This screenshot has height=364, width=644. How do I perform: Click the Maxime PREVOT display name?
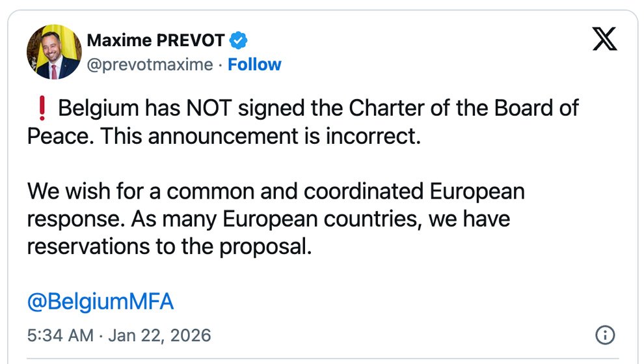click(155, 41)
